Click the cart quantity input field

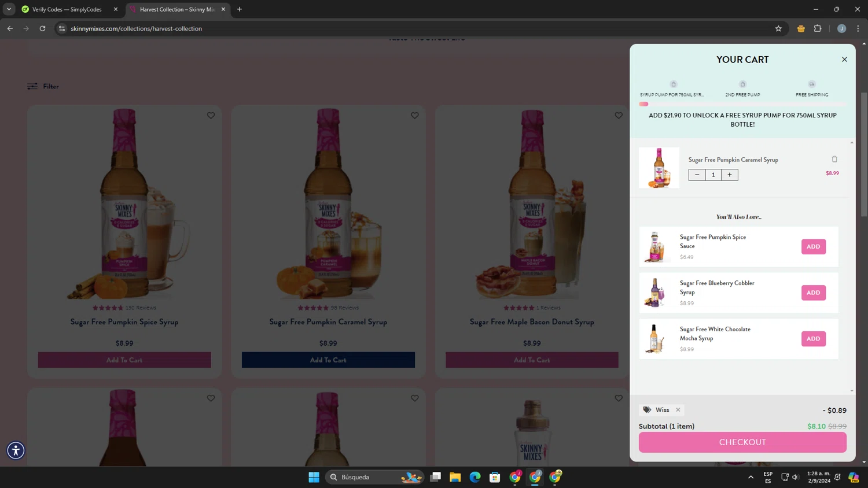[713, 175]
